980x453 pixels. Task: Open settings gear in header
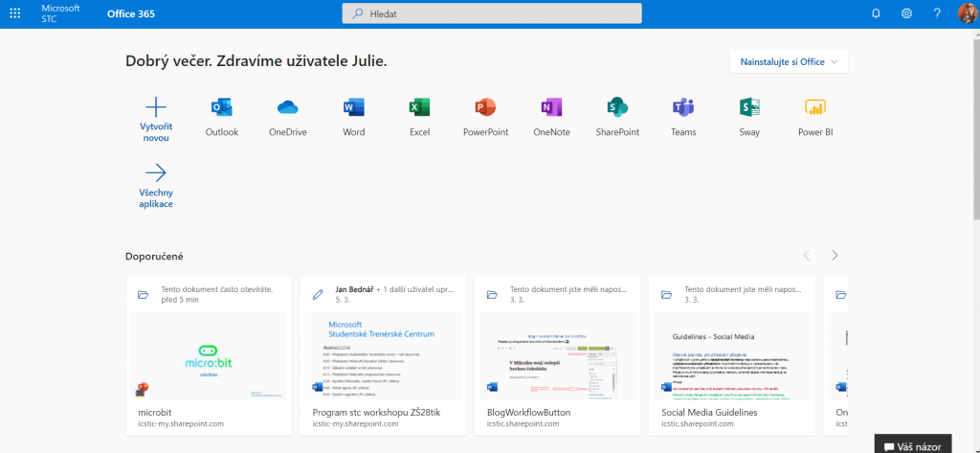[x=906, y=13]
